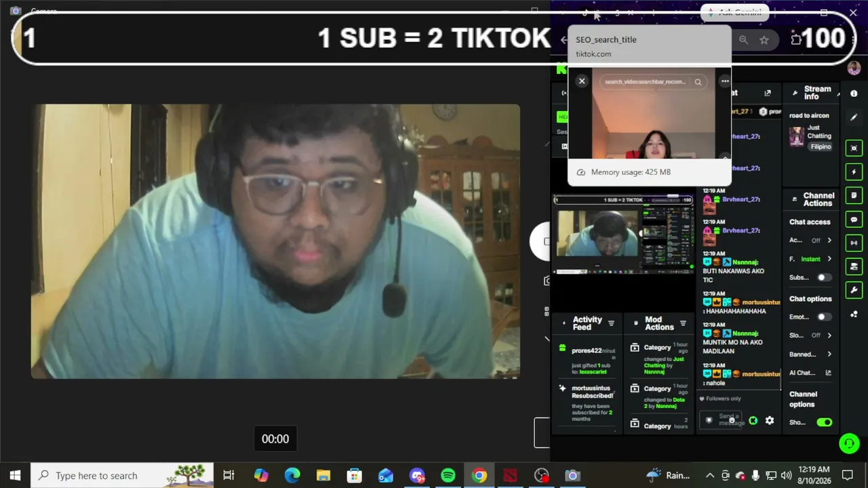This screenshot has height=488, width=868.
Task: Close the TikTok preview with the X
Action: tap(582, 81)
